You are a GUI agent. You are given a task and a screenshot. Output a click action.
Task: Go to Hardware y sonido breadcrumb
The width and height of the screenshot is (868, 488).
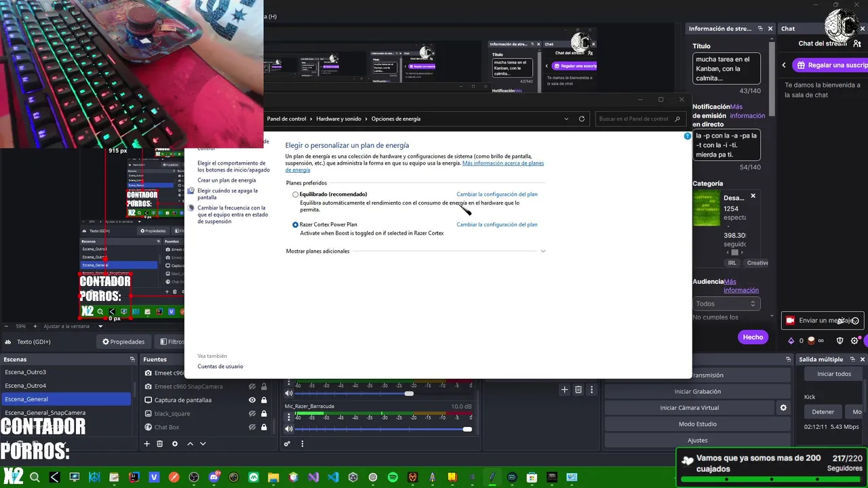pyautogui.click(x=338, y=119)
